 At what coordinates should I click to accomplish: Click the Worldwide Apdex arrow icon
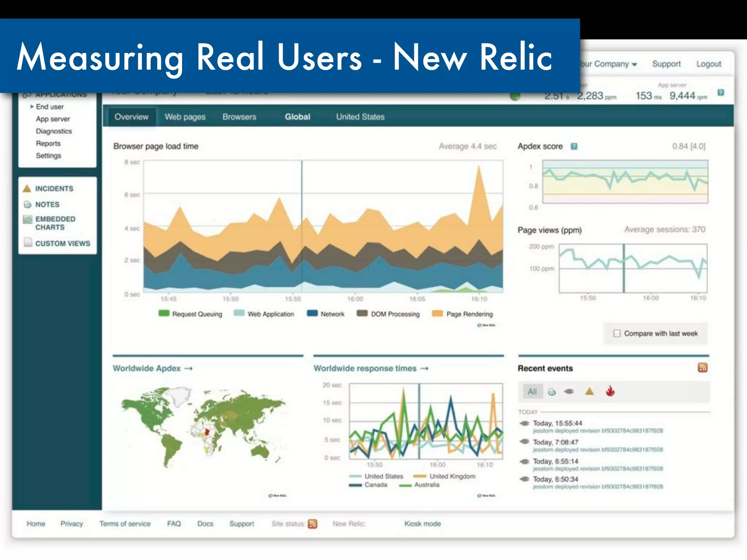[x=188, y=369]
